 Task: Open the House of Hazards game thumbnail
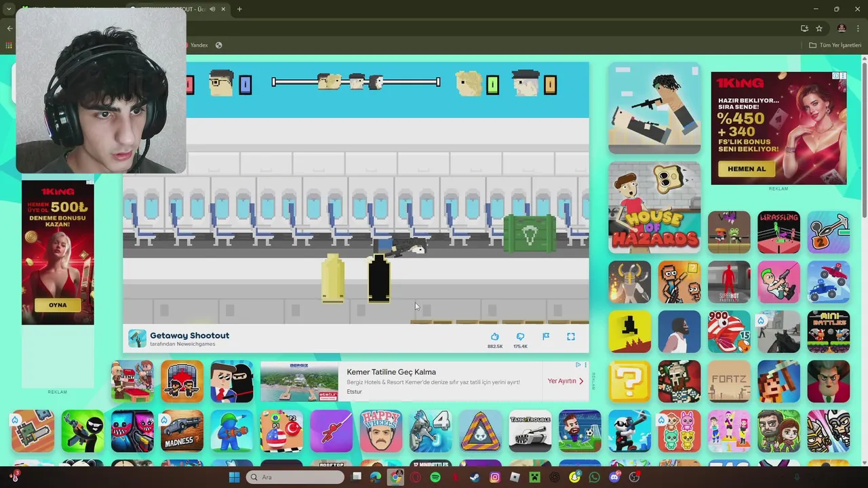(654, 207)
